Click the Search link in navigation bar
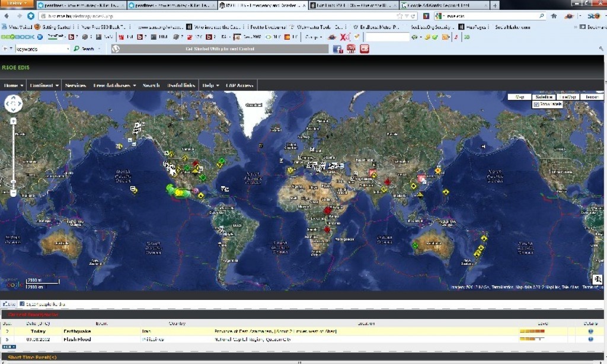This screenshot has height=364, width=607. tap(151, 85)
